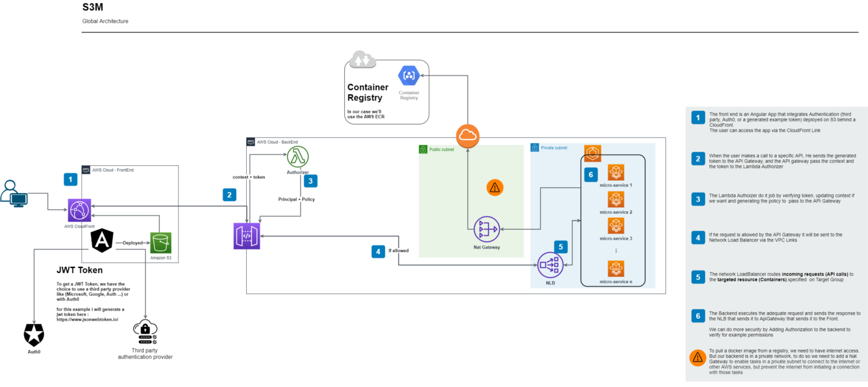Select the Container Registry icon
Image resolution: width=868 pixels, height=387 pixels.
pyautogui.click(x=408, y=77)
